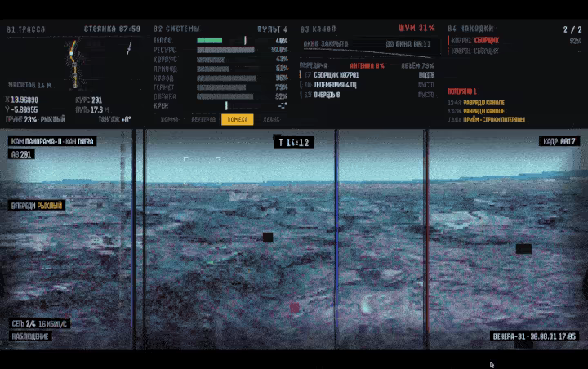Click the ПУЛЬТ 4 label

272,29
